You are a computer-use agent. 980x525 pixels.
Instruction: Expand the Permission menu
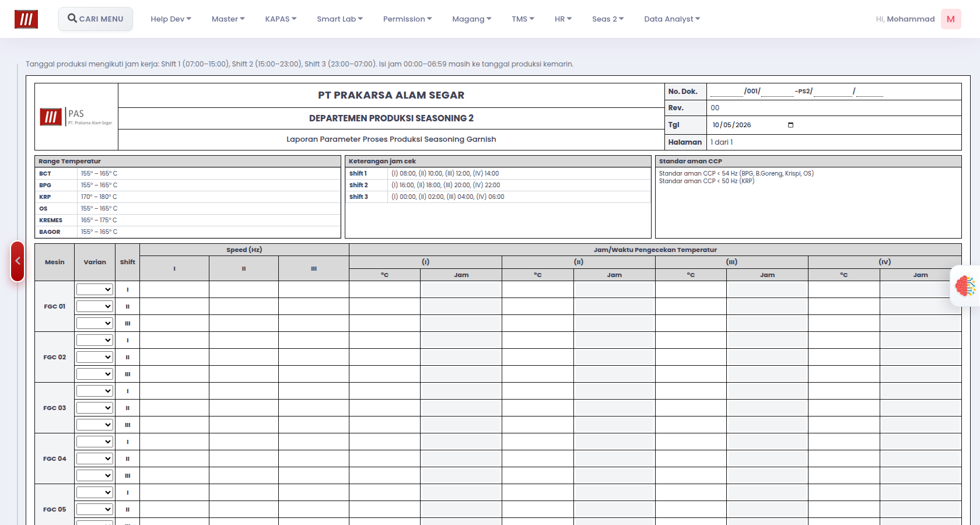coord(407,19)
